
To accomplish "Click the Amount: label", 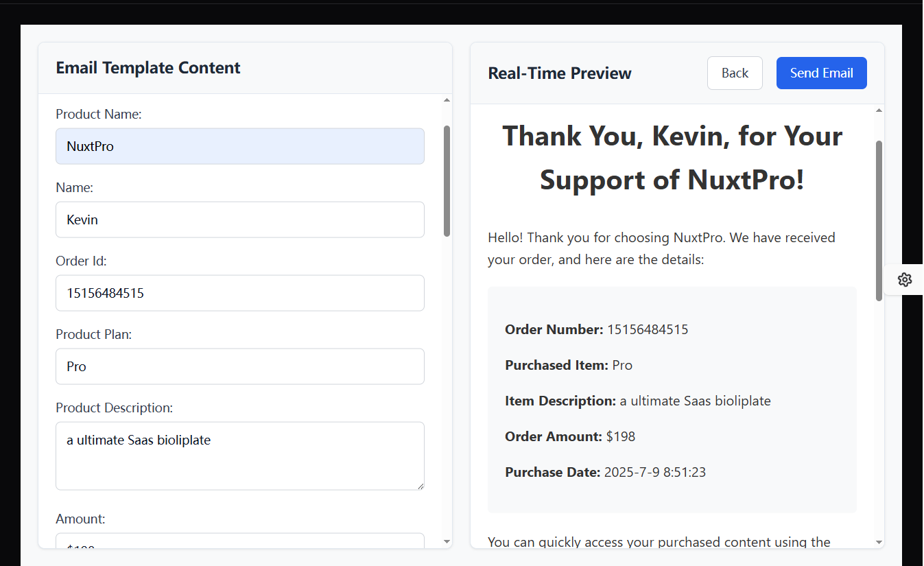I will [x=81, y=519].
